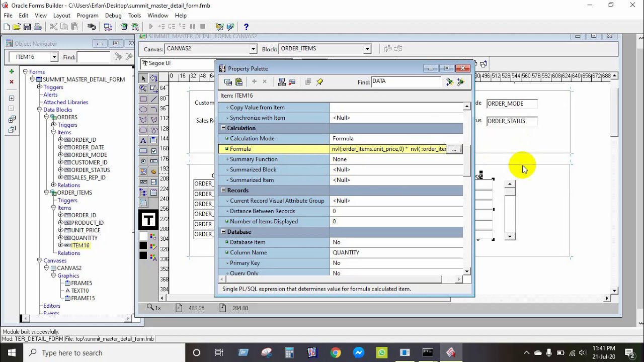
Task: Open the Block ORDER_ITEMS dropdown
Action: (367, 49)
